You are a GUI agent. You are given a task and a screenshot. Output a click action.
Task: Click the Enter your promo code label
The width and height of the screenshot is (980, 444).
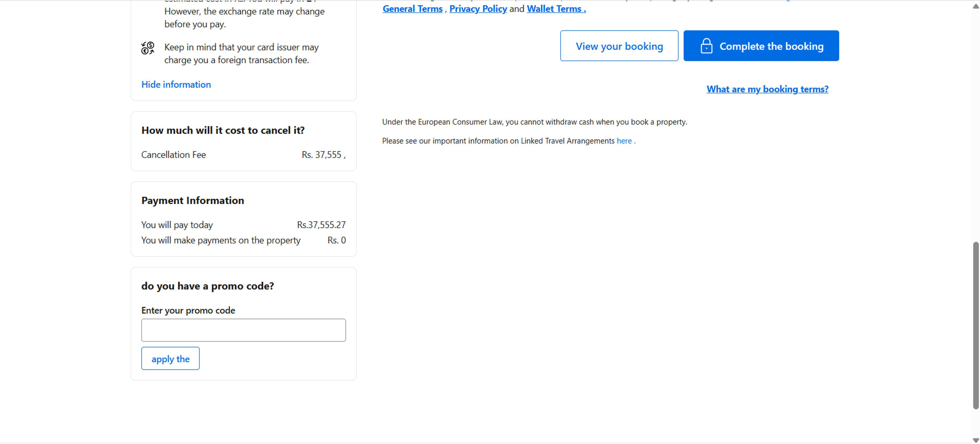coord(188,311)
